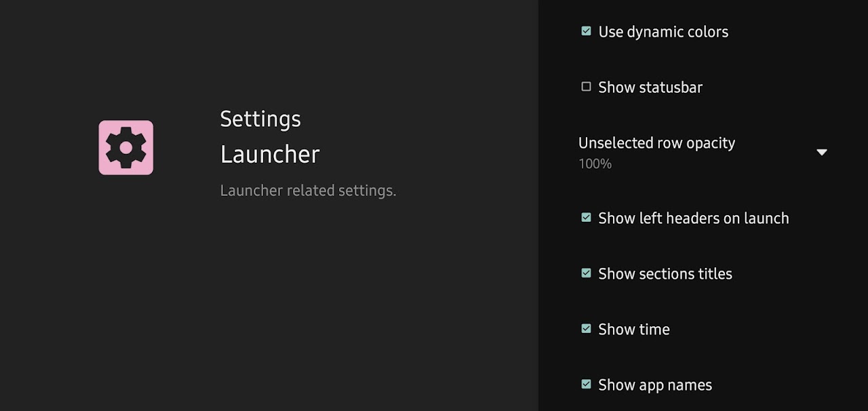The height and width of the screenshot is (411, 868).
Task: Untick the Show app names checkbox box
Action: click(586, 385)
